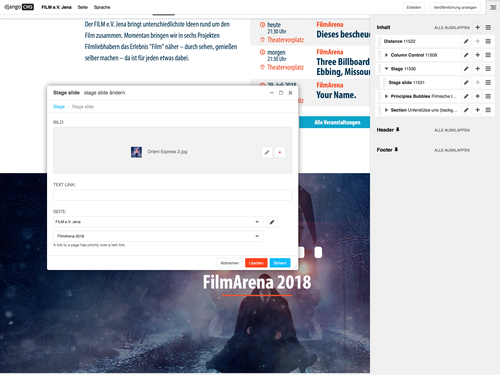
Task: Add child plugin to Column Control 11508
Action: tap(477, 55)
